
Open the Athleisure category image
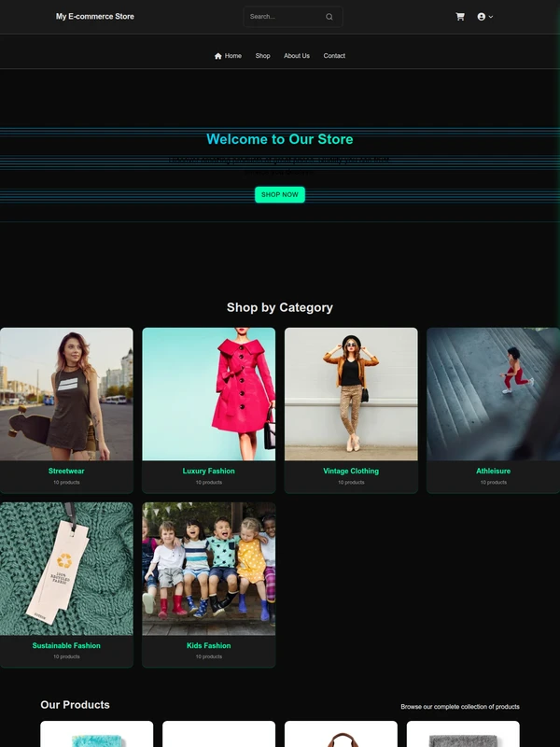(x=494, y=394)
